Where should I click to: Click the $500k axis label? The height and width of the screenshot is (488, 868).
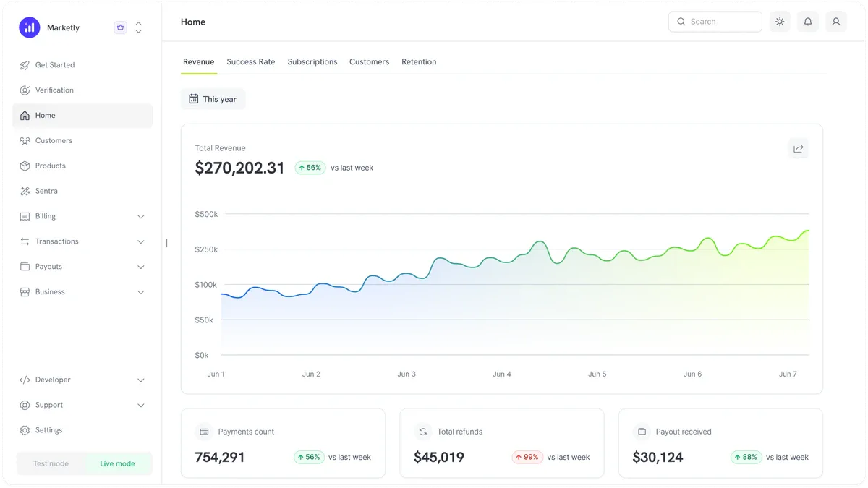[206, 214]
